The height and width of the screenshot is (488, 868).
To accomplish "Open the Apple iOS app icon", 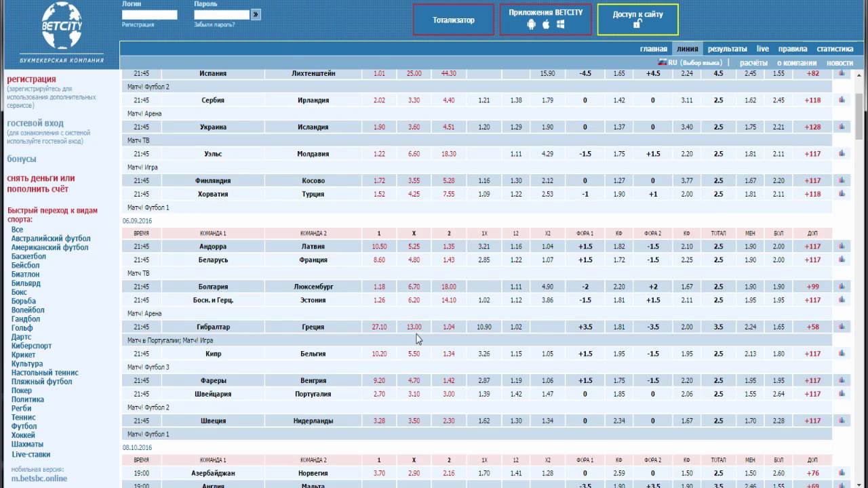I will coord(546,24).
